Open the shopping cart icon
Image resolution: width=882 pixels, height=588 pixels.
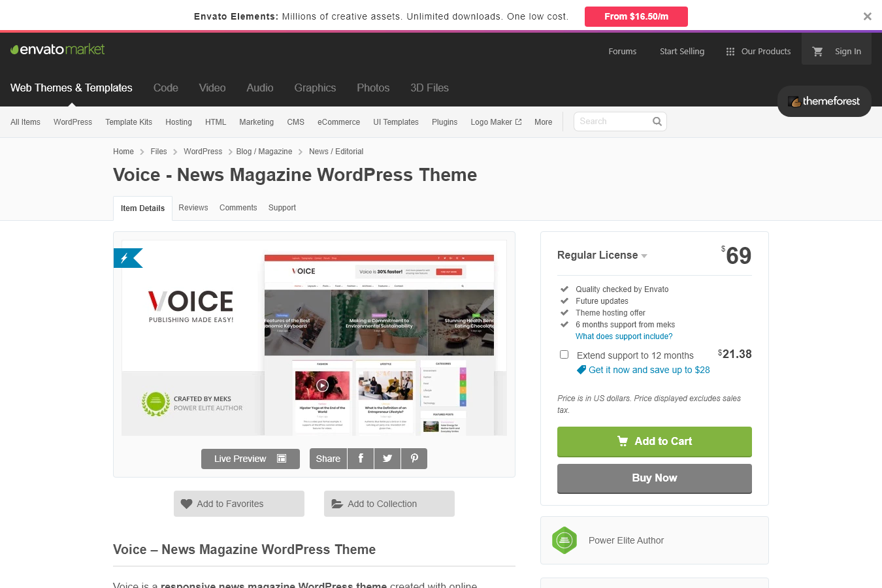817,51
